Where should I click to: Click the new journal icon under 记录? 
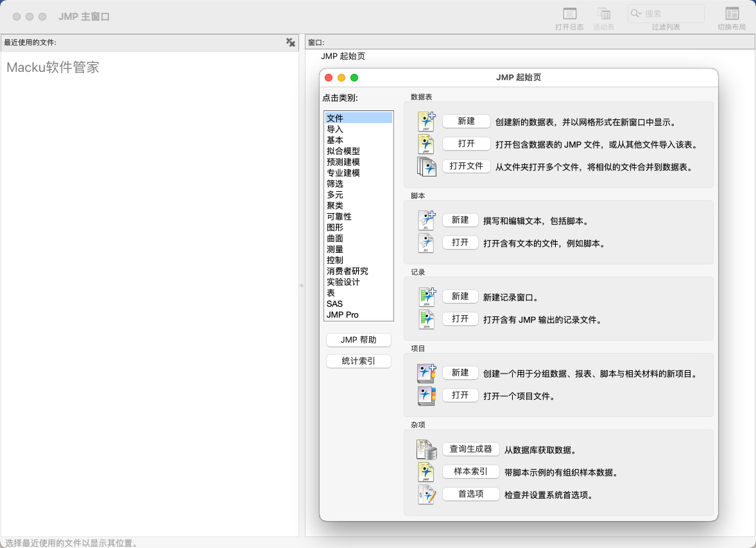(x=427, y=297)
